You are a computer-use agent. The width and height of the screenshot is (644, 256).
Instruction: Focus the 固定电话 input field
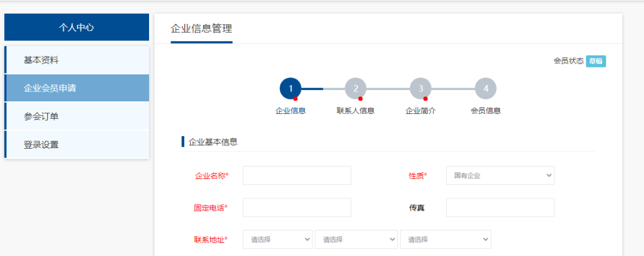coord(296,208)
